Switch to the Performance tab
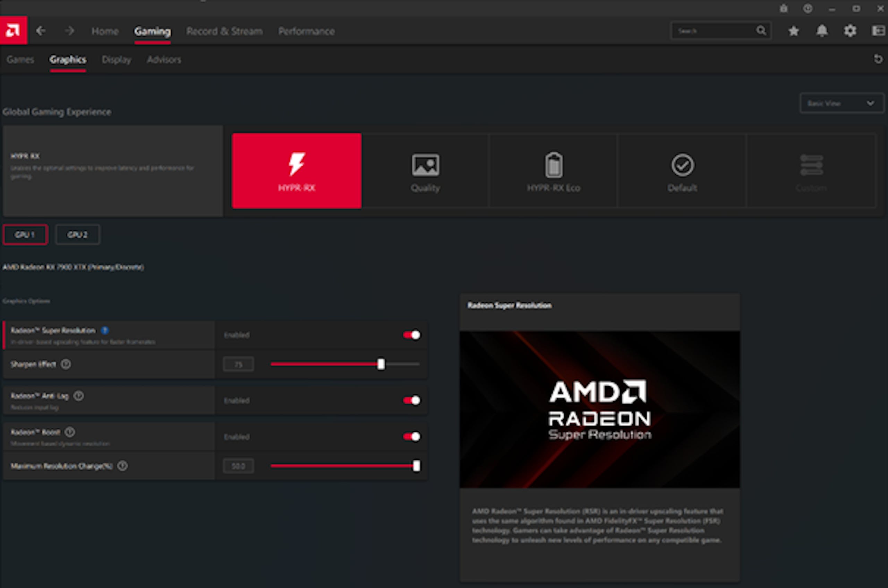 tap(306, 32)
